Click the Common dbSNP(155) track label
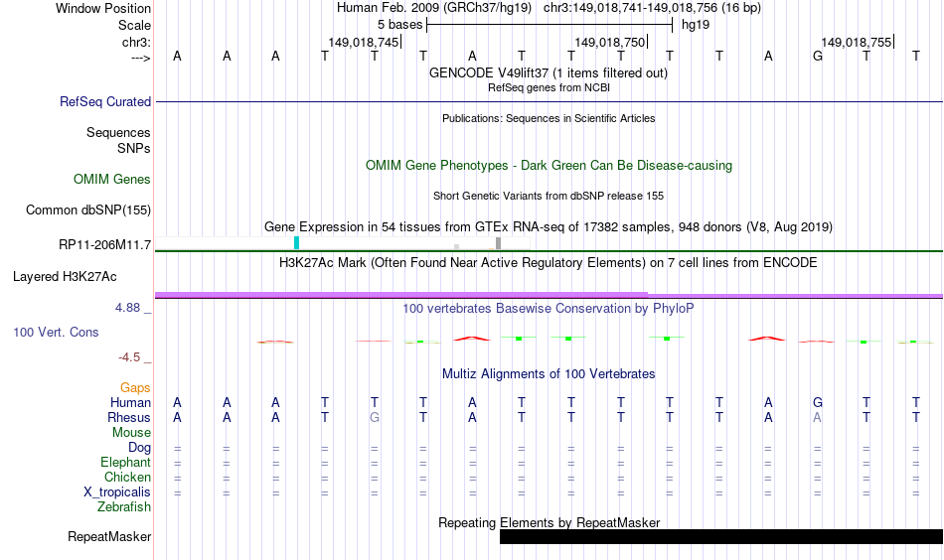Screen dimensions: 944x560 (88, 210)
